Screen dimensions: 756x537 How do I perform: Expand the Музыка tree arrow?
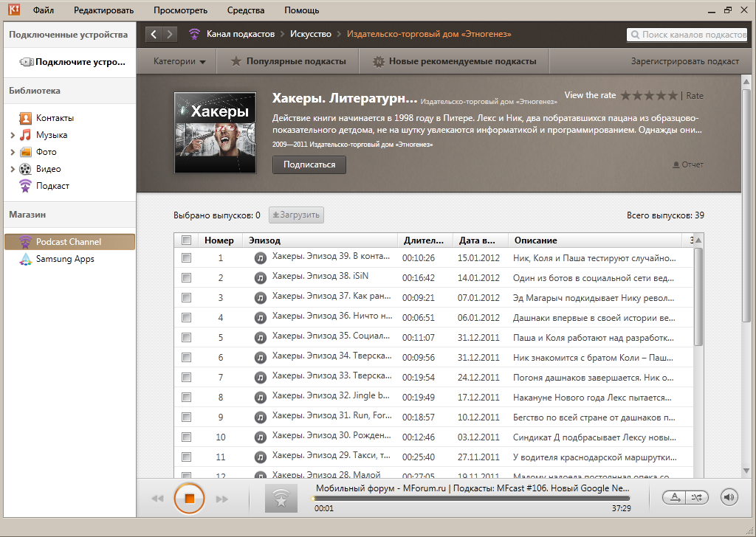13,135
